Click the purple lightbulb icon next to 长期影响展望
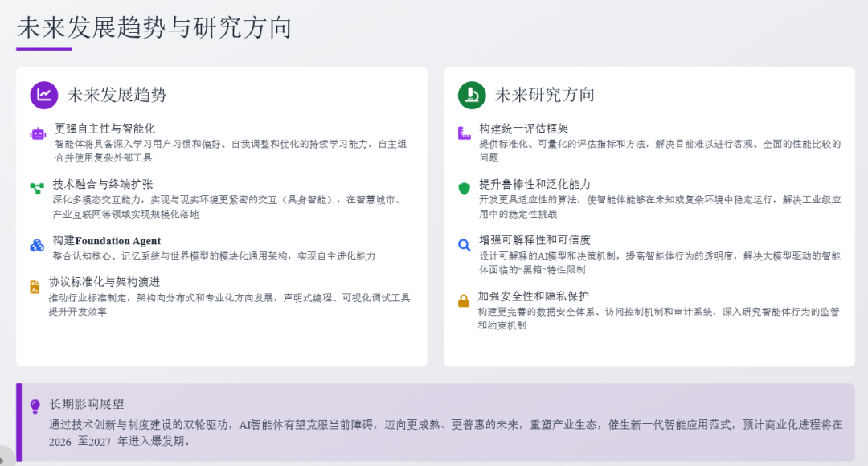This screenshot has height=466, width=868. [35, 407]
